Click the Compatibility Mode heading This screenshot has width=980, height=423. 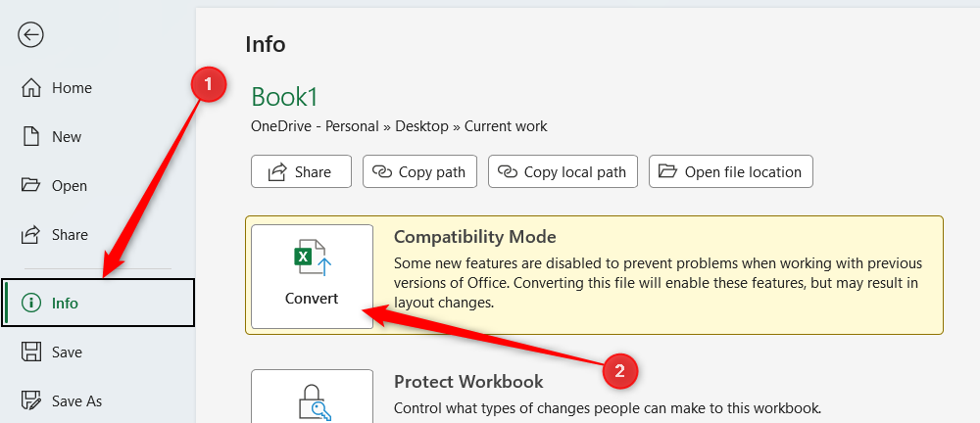click(x=475, y=237)
